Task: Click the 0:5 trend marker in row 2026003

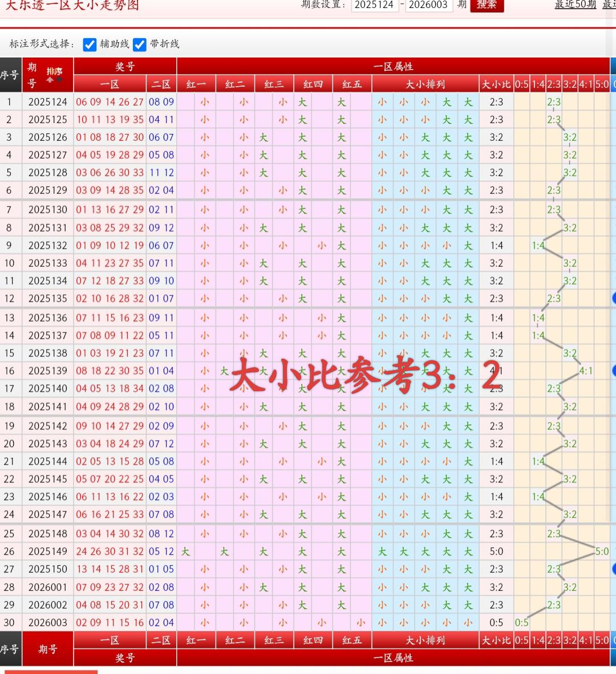Action: pos(521,623)
